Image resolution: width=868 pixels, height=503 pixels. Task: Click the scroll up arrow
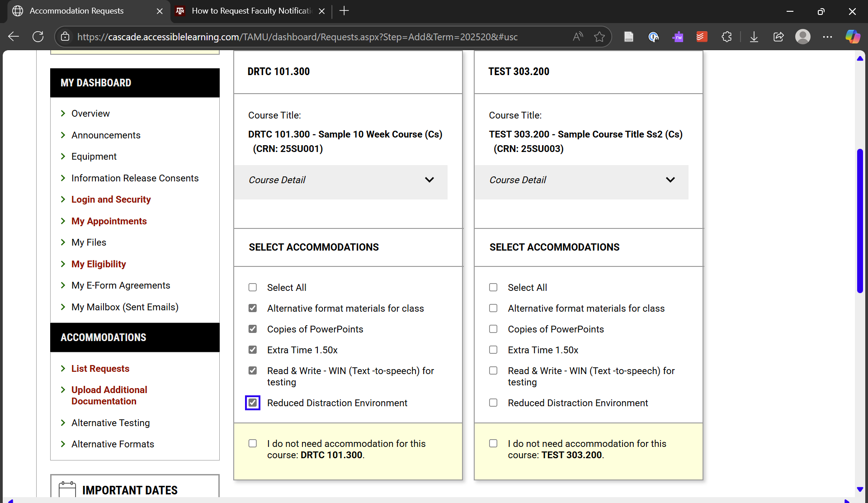[x=860, y=58]
